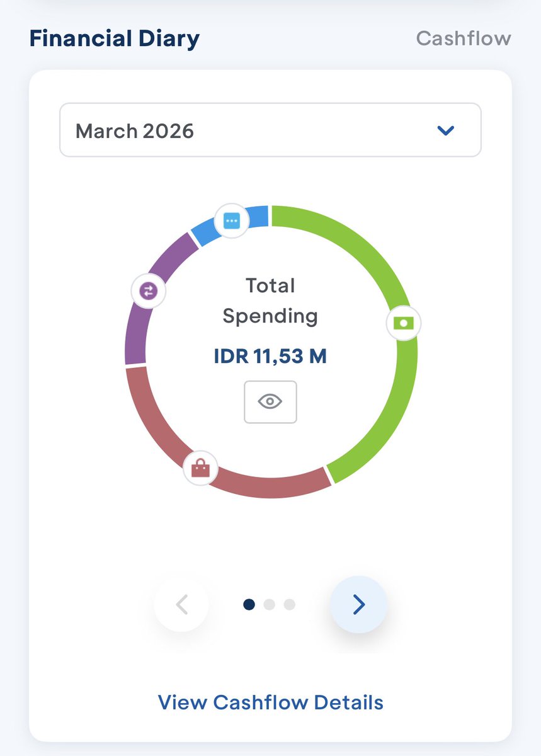Toggle the eye icon to hide spending

(270, 402)
